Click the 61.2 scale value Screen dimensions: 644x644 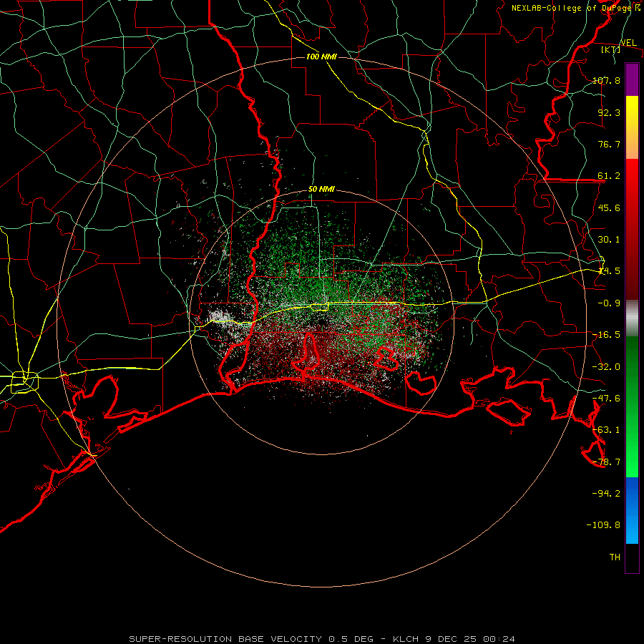(x=609, y=176)
